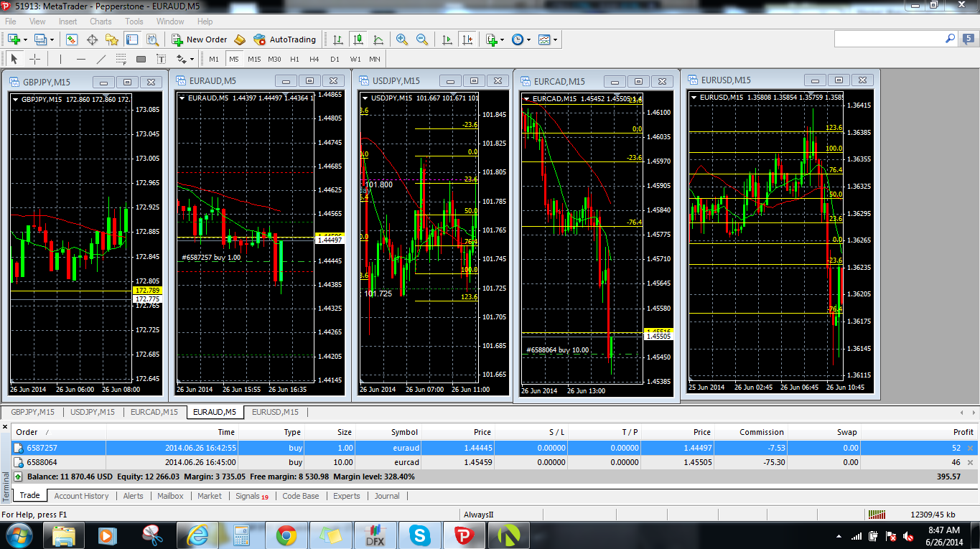Select the cursor arrow tool

click(x=14, y=59)
